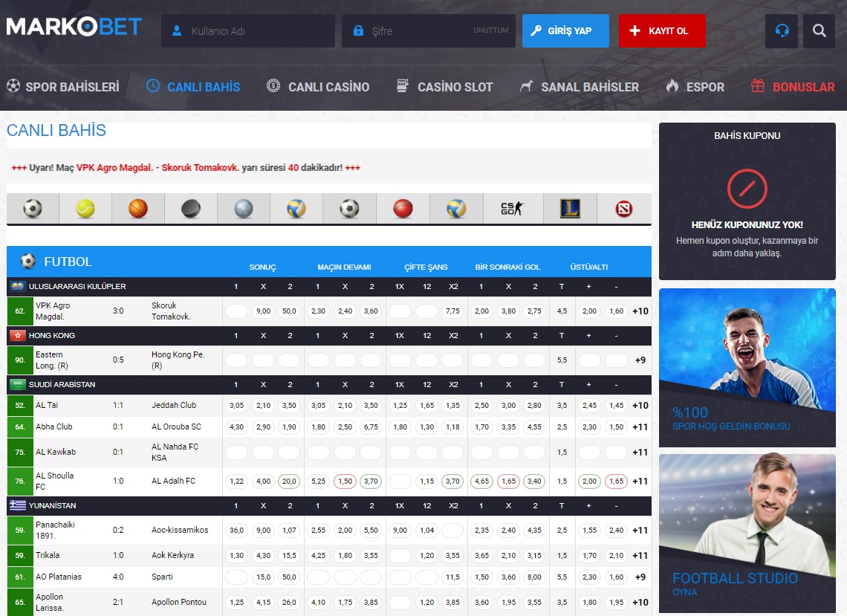Open the Dota 2 esports filter
The height and width of the screenshot is (616, 847).
pyautogui.click(x=624, y=209)
